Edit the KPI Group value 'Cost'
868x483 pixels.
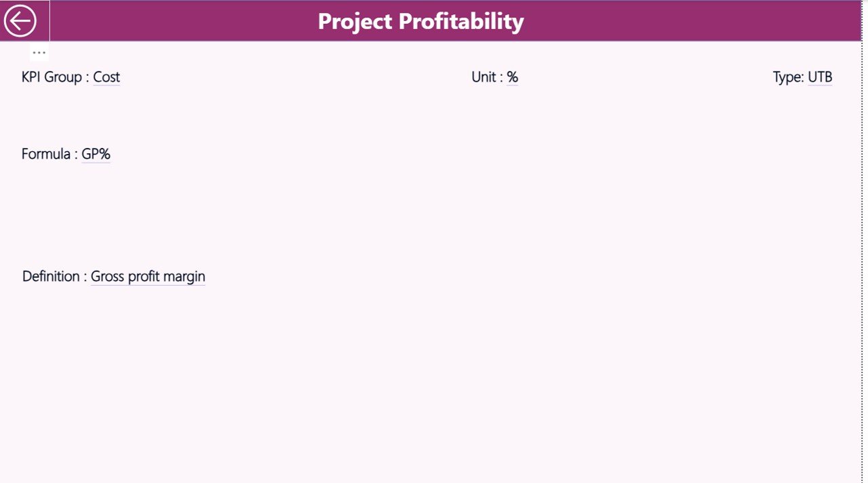(106, 77)
